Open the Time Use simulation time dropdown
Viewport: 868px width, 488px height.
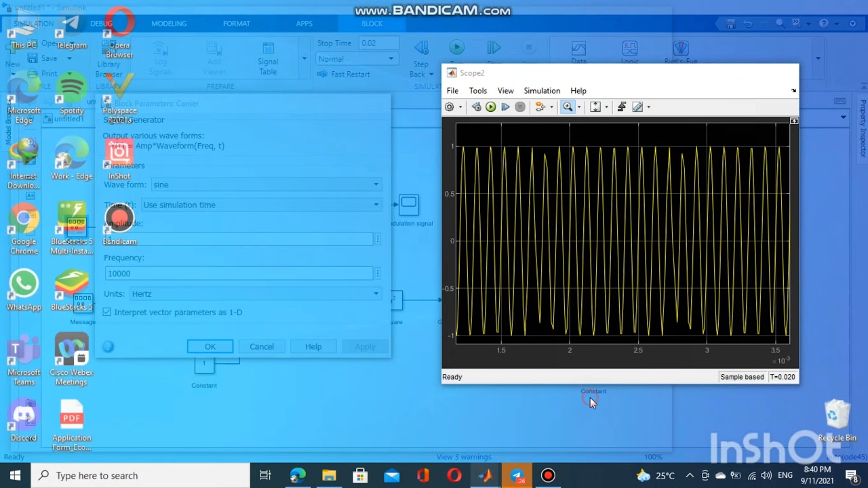(261, 205)
